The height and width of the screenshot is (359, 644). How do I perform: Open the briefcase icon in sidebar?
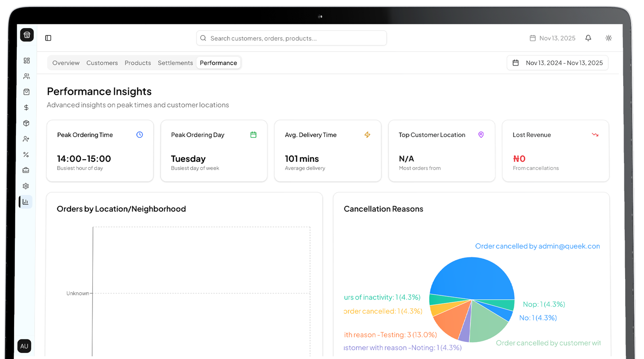pyautogui.click(x=26, y=170)
